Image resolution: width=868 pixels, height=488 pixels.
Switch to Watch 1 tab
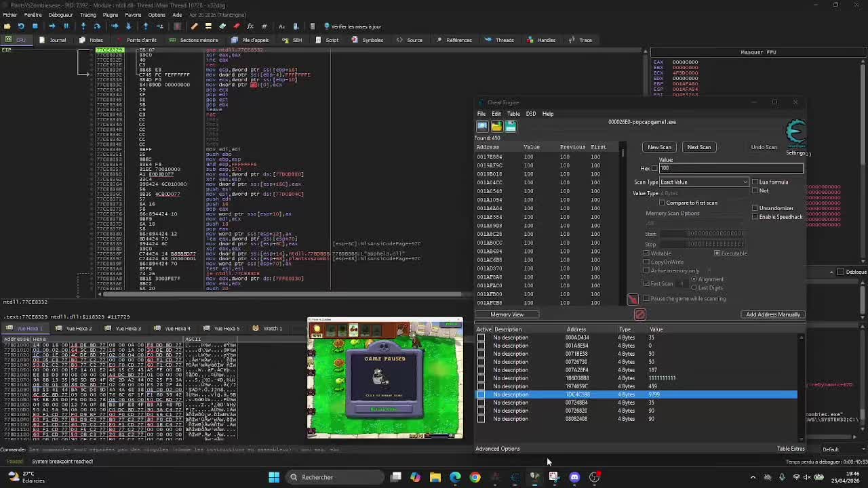click(268, 329)
